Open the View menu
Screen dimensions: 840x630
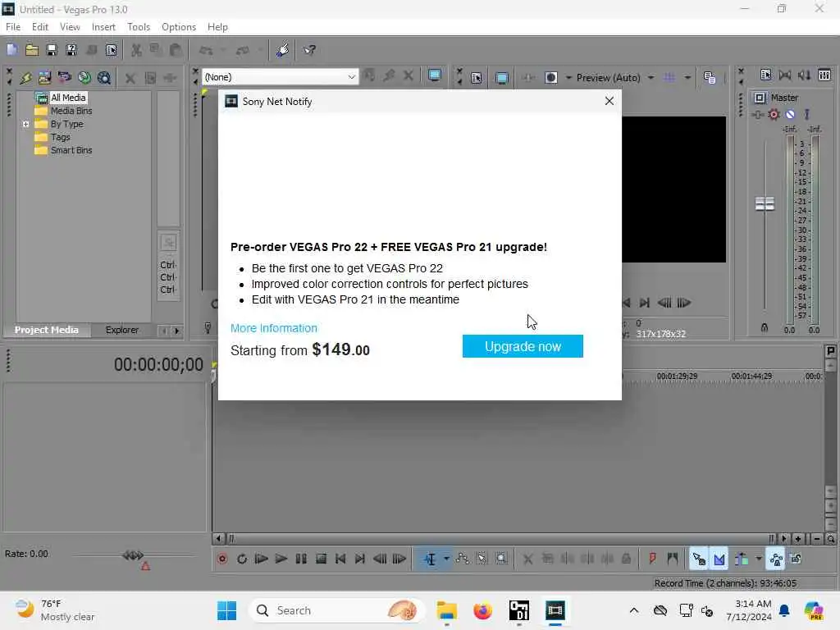click(x=70, y=27)
